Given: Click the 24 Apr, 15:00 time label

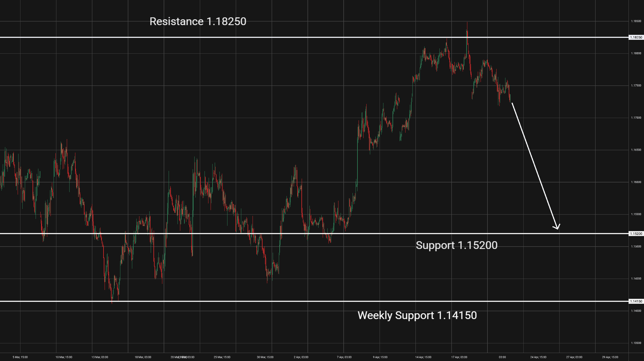Looking at the screenshot, I should [538, 357].
